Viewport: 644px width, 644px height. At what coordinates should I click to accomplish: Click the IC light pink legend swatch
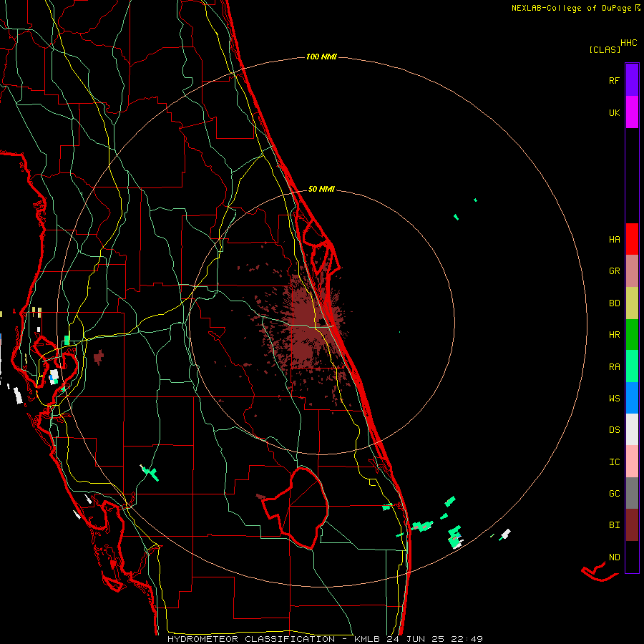632,462
